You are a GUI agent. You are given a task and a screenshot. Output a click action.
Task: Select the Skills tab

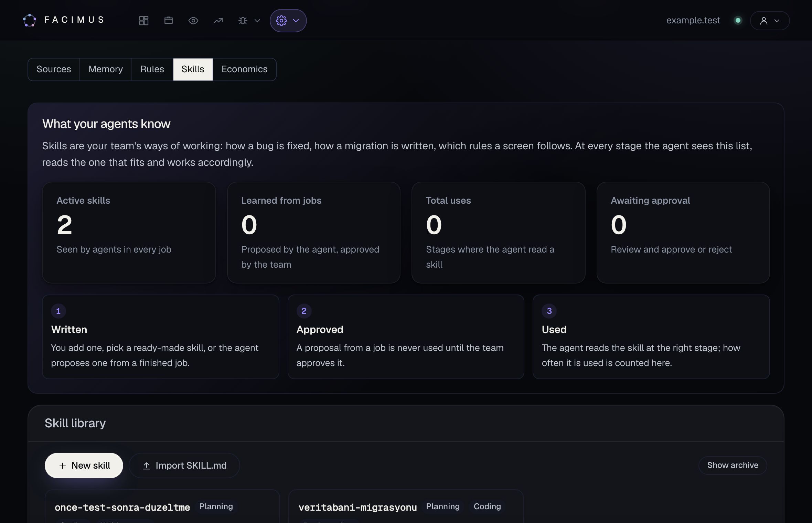tap(193, 70)
